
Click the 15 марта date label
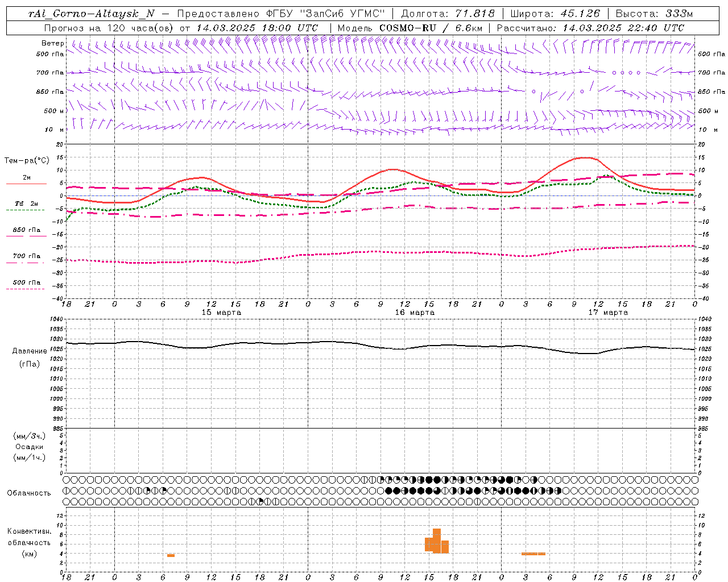(221, 313)
